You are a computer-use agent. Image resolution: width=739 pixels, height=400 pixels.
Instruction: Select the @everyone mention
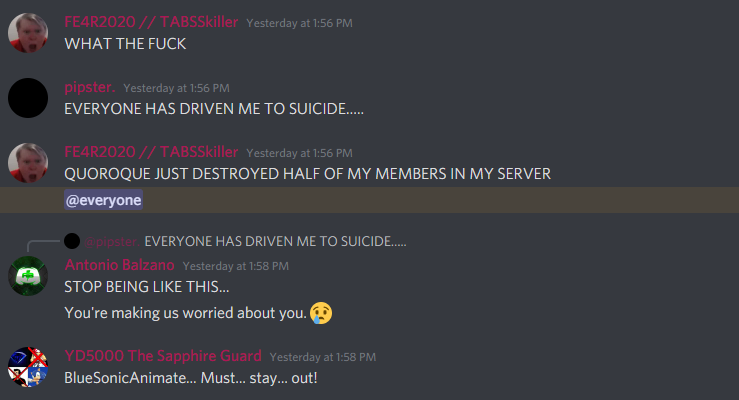coord(104,200)
